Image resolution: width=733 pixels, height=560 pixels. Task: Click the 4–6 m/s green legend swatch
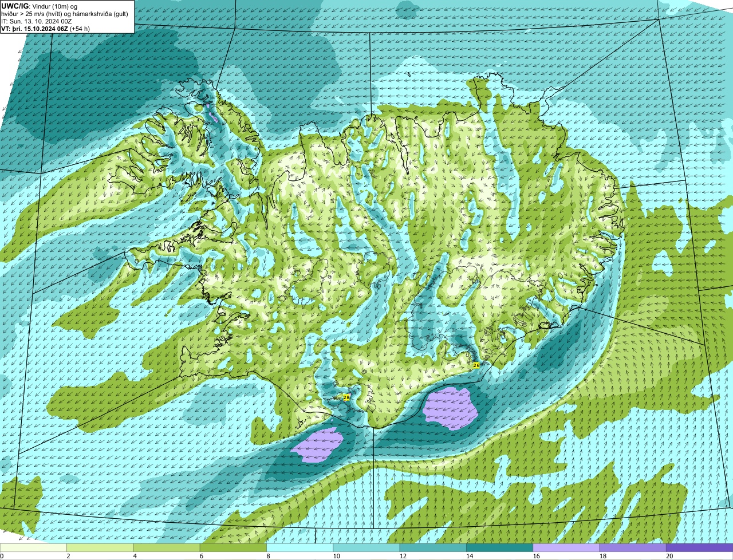167,548
